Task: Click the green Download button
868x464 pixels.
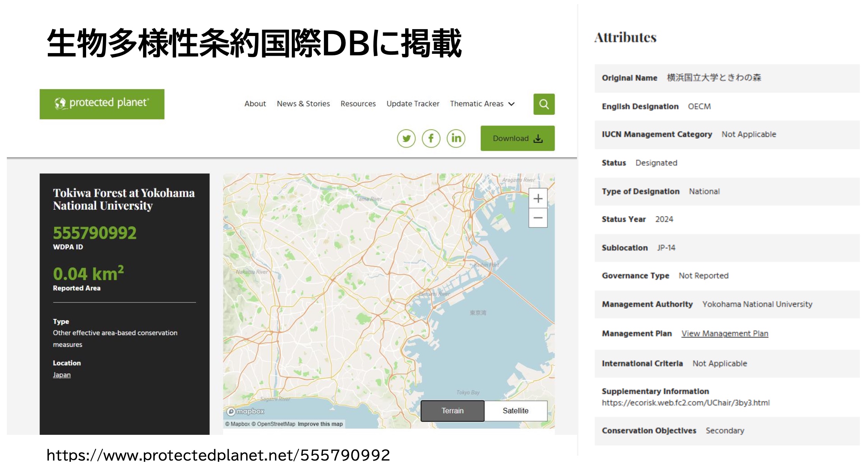Action: point(517,138)
